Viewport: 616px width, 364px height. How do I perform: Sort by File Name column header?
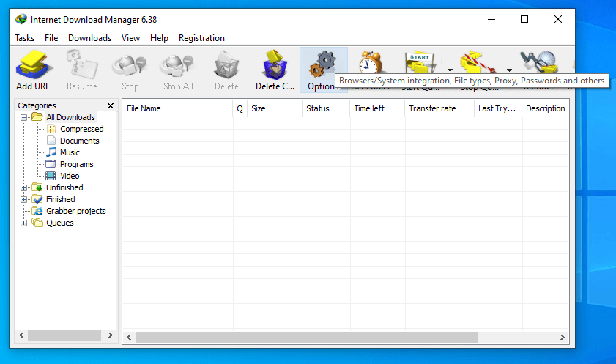(177, 108)
